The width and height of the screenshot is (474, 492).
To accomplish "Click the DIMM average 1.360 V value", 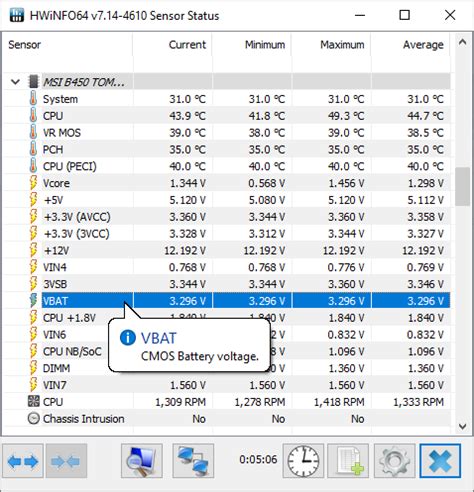I will coord(426,368).
